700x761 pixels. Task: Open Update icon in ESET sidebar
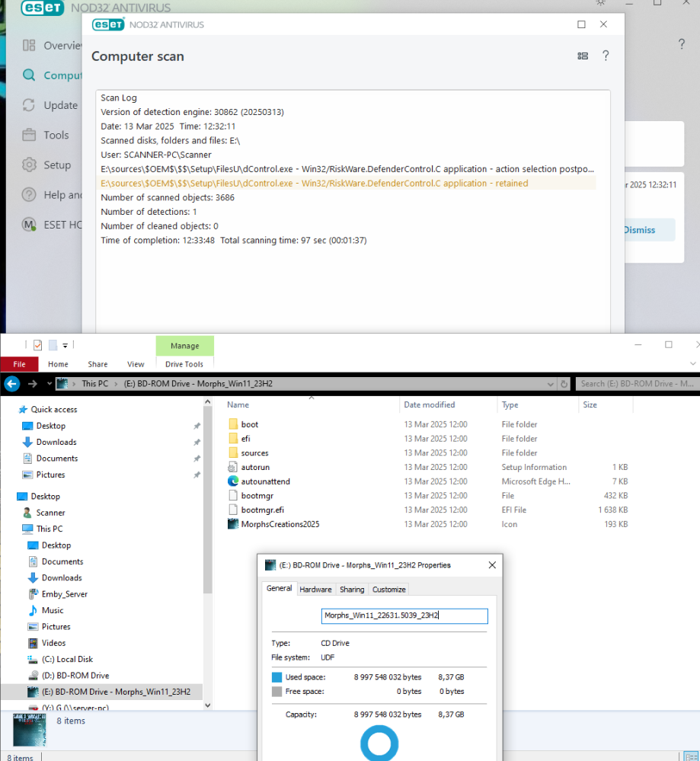tap(29, 105)
